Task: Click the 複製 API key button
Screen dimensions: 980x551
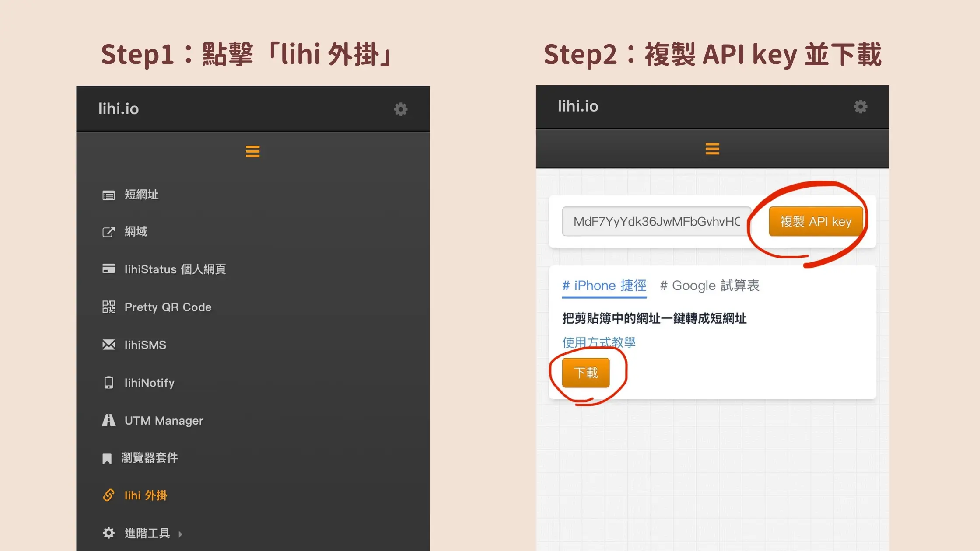Action: pos(816,221)
